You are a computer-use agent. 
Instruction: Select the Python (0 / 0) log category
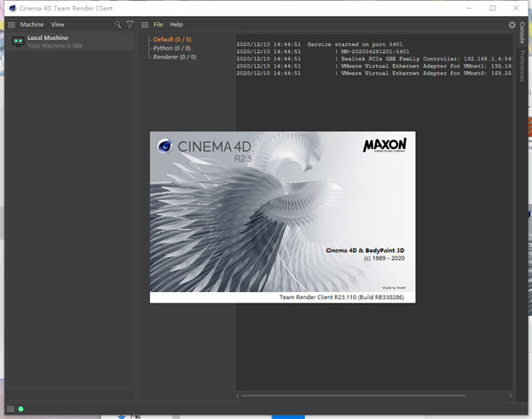174,48
